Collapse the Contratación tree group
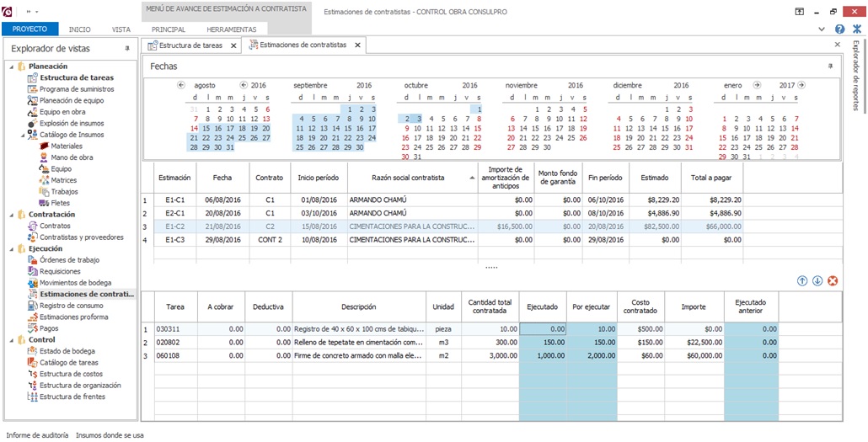 12,215
